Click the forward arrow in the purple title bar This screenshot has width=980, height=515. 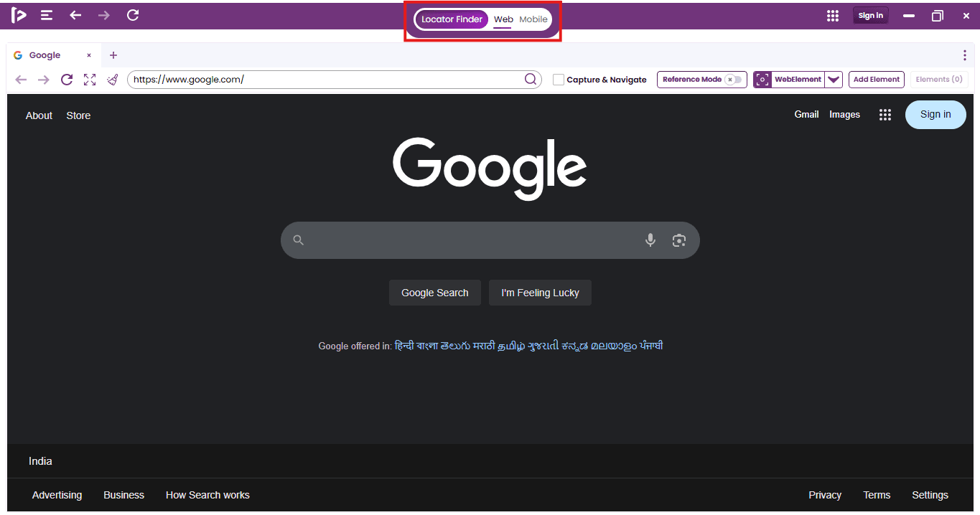point(104,15)
